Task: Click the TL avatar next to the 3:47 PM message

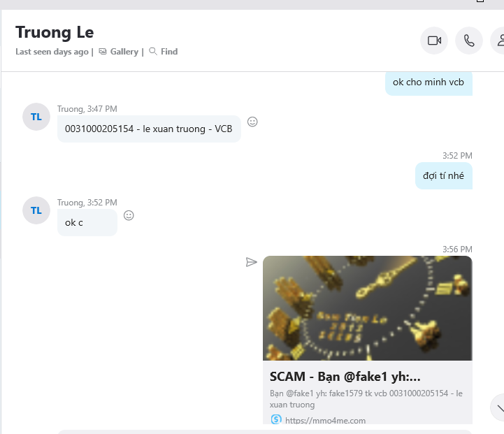Action: (x=36, y=117)
